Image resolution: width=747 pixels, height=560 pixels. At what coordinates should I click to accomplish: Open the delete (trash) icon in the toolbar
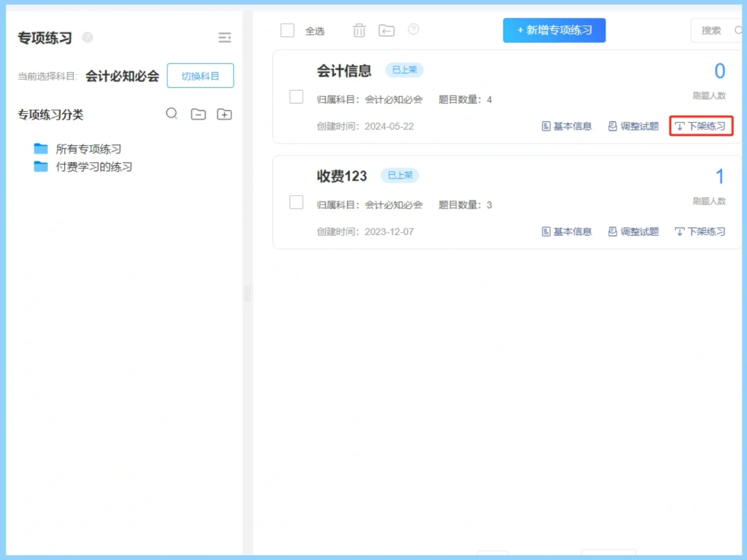(x=359, y=30)
